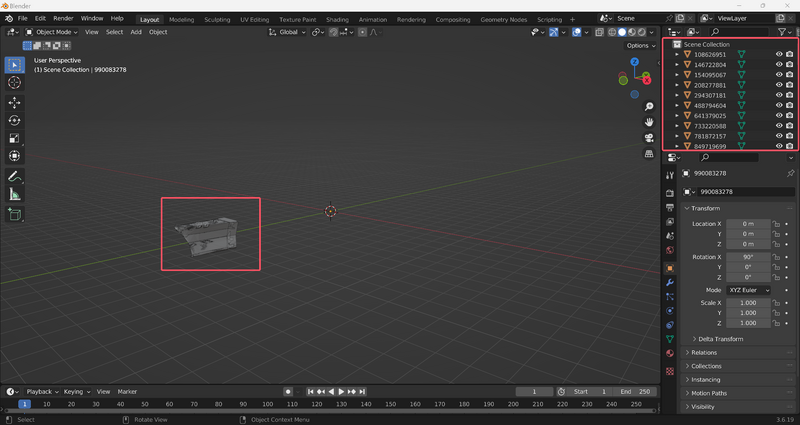Choose the Move tool

14,103
